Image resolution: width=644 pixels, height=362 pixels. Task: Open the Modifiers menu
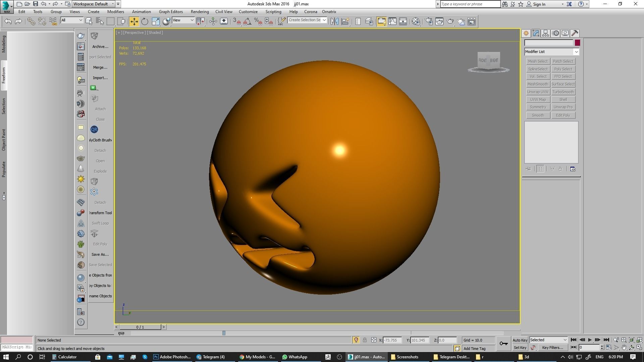click(115, 12)
